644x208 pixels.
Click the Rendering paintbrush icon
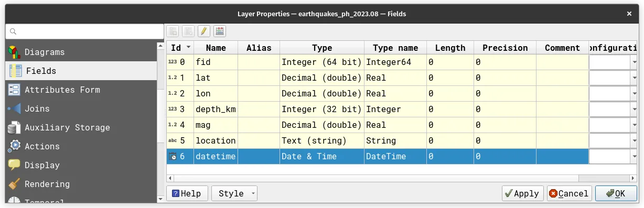coord(14,184)
